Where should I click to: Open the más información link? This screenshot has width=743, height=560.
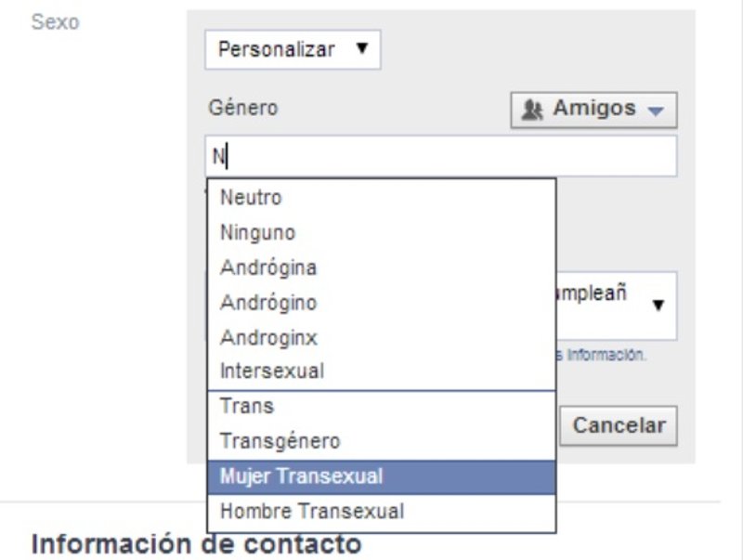pyautogui.click(x=604, y=355)
